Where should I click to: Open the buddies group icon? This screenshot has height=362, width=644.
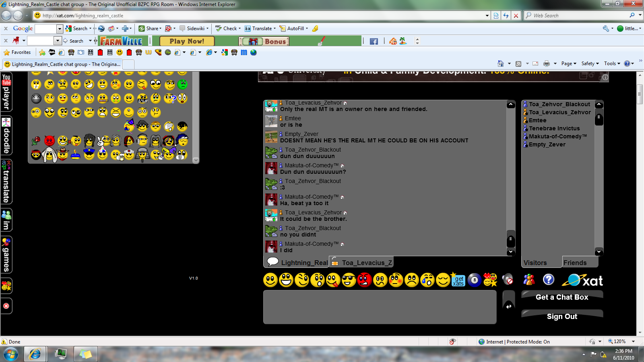[x=529, y=279]
